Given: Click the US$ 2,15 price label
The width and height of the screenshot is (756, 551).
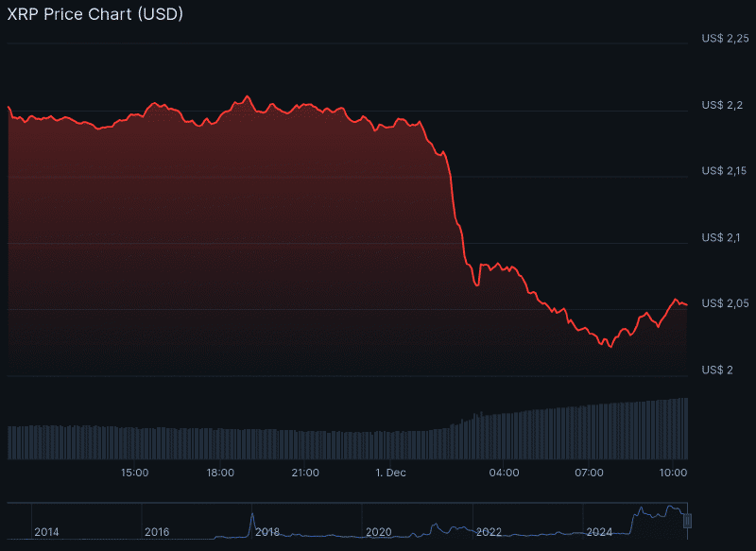Looking at the screenshot, I should (x=724, y=171).
